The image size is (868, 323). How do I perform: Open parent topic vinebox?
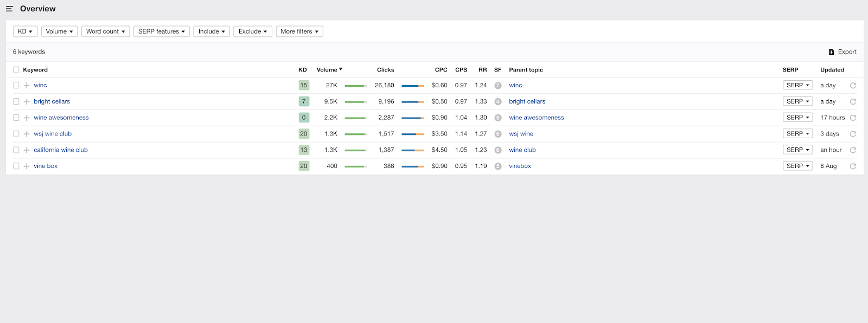(520, 166)
